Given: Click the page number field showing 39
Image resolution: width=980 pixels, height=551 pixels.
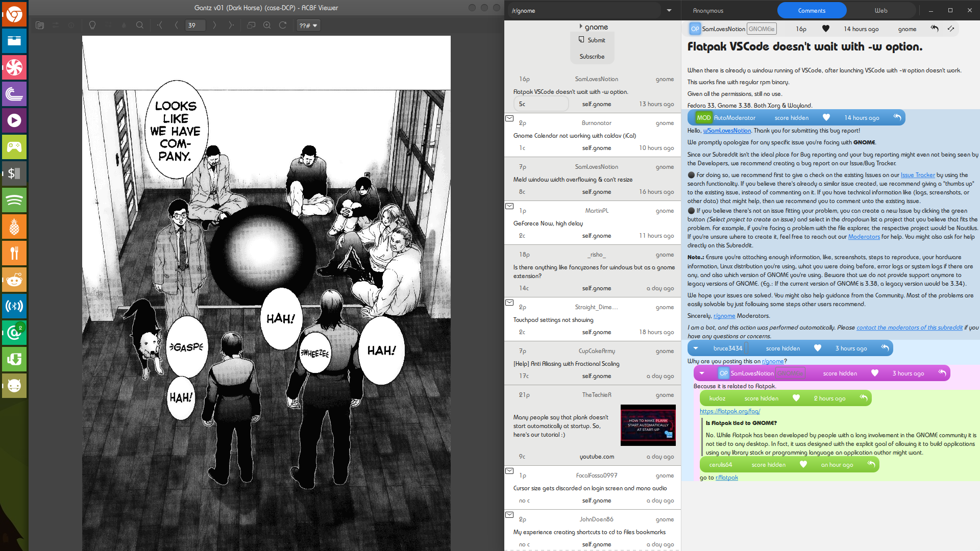Looking at the screenshot, I should coord(195,25).
